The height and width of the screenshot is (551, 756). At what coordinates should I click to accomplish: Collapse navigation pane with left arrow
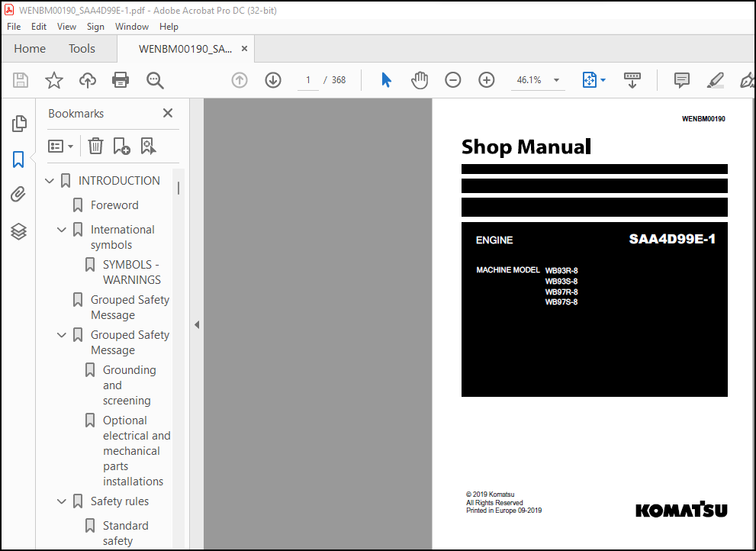pos(197,324)
